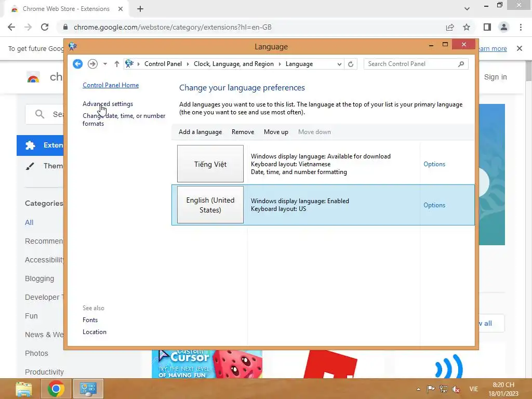532x399 pixels.
Task: Click the greyed Move down command
Action: pos(314,132)
